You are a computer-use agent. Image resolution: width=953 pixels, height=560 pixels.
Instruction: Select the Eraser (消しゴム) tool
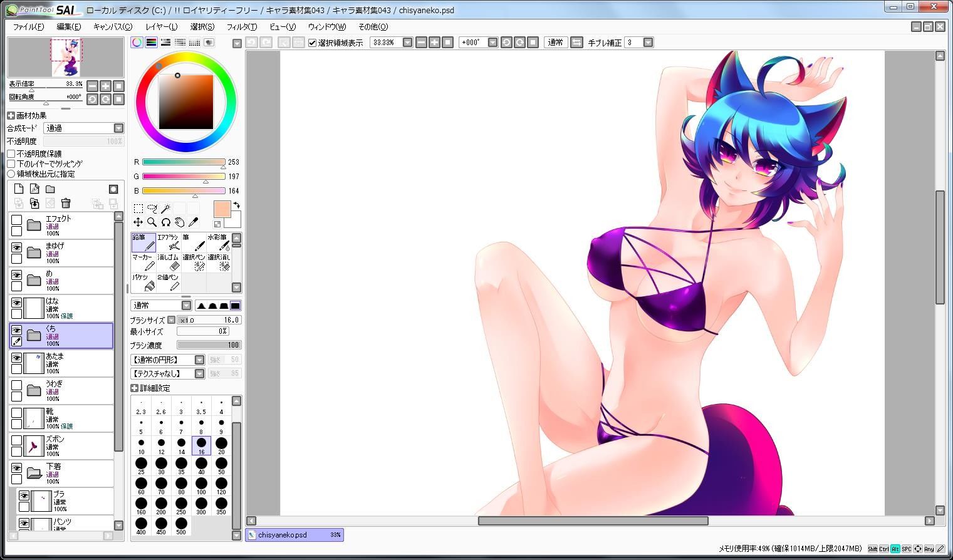tap(168, 262)
